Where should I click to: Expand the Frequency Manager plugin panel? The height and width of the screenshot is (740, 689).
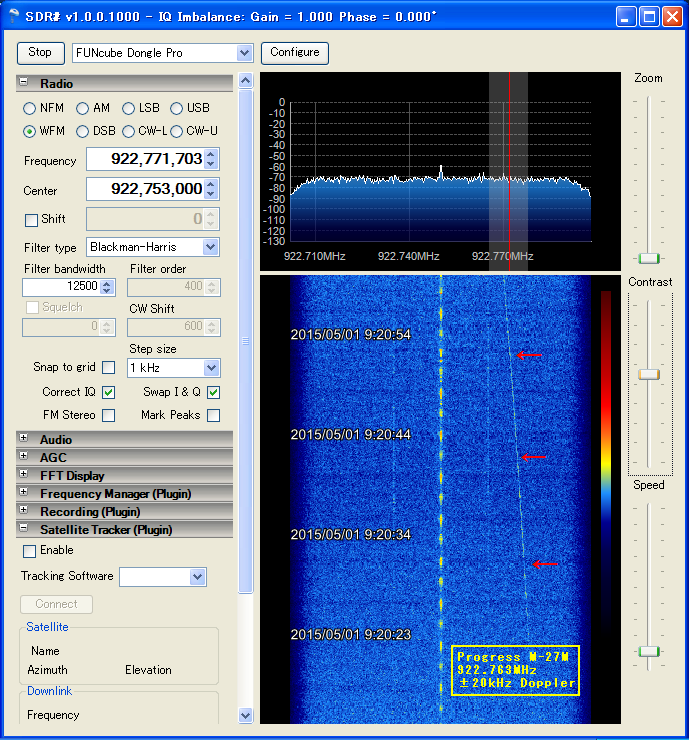click(x=24, y=494)
